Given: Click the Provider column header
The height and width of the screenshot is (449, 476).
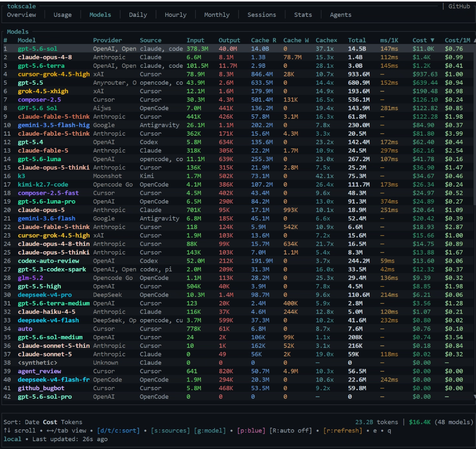Looking at the screenshot, I should (107, 40).
